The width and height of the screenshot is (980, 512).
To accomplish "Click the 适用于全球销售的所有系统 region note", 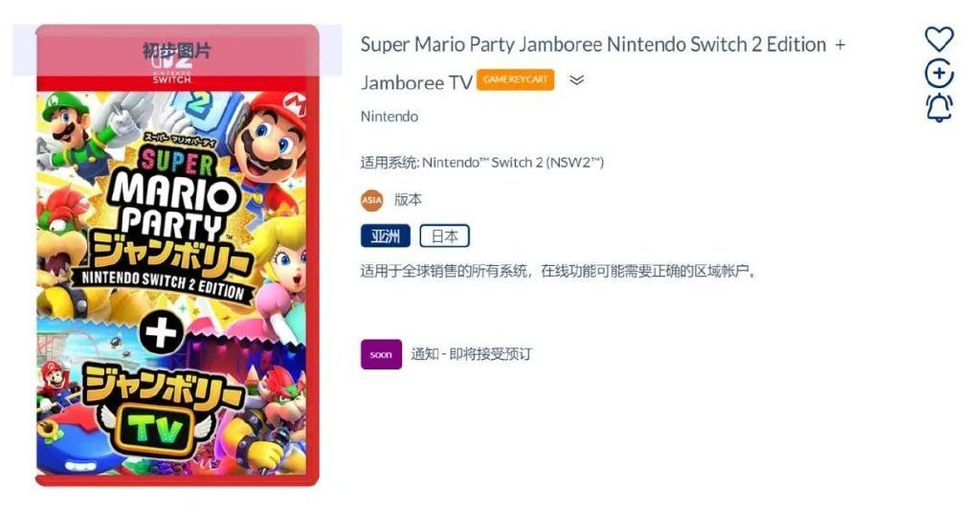I will pos(558,272).
